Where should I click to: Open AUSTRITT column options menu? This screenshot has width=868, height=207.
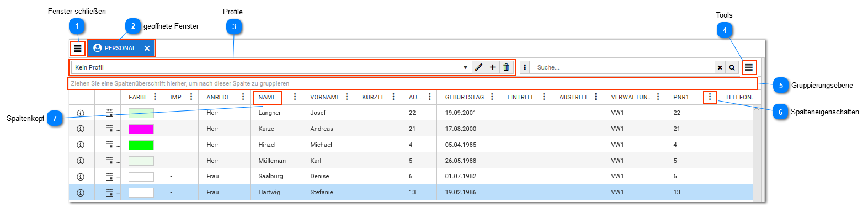pyautogui.click(x=596, y=97)
